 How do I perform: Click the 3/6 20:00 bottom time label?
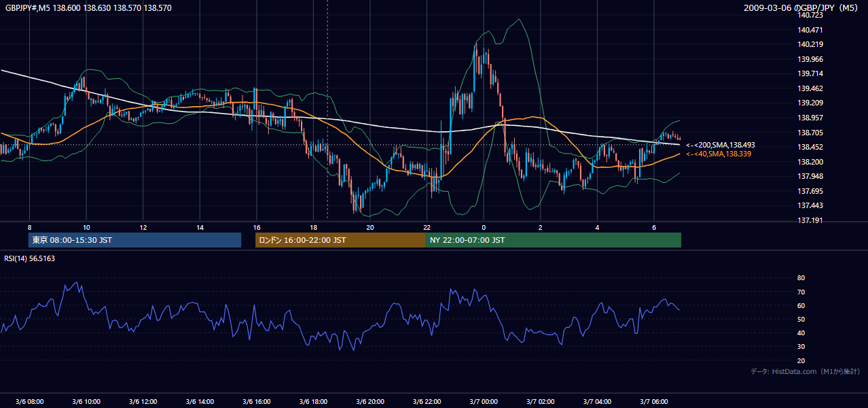click(370, 401)
